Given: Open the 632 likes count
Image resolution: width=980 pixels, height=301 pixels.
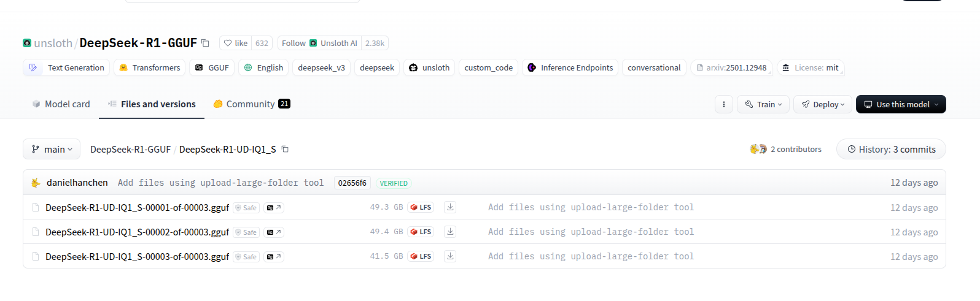Looking at the screenshot, I should click(262, 43).
